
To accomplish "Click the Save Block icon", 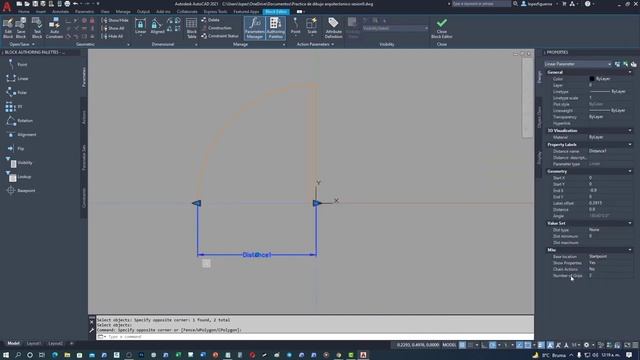I will pos(21,28).
